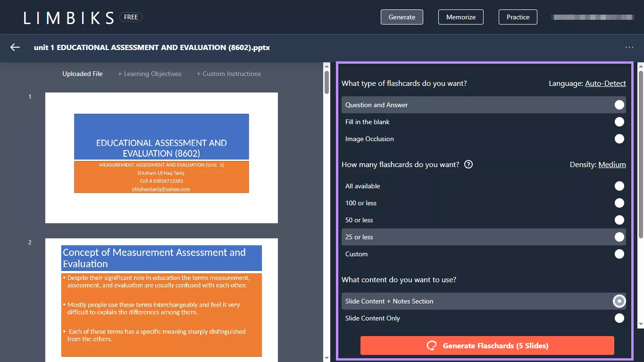Open the Learning Objectives tab

click(150, 74)
